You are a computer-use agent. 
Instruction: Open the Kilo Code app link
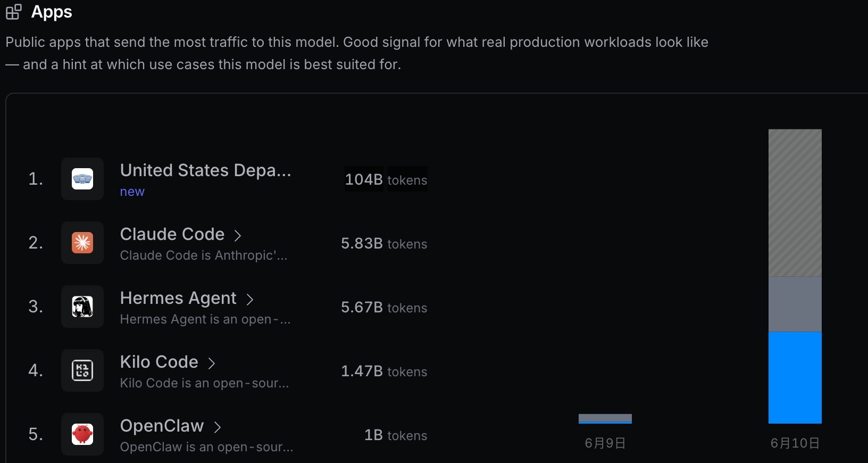pos(159,362)
